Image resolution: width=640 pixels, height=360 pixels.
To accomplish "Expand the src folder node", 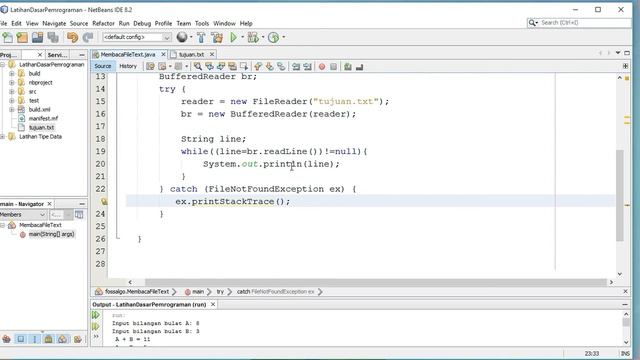I will point(11,91).
